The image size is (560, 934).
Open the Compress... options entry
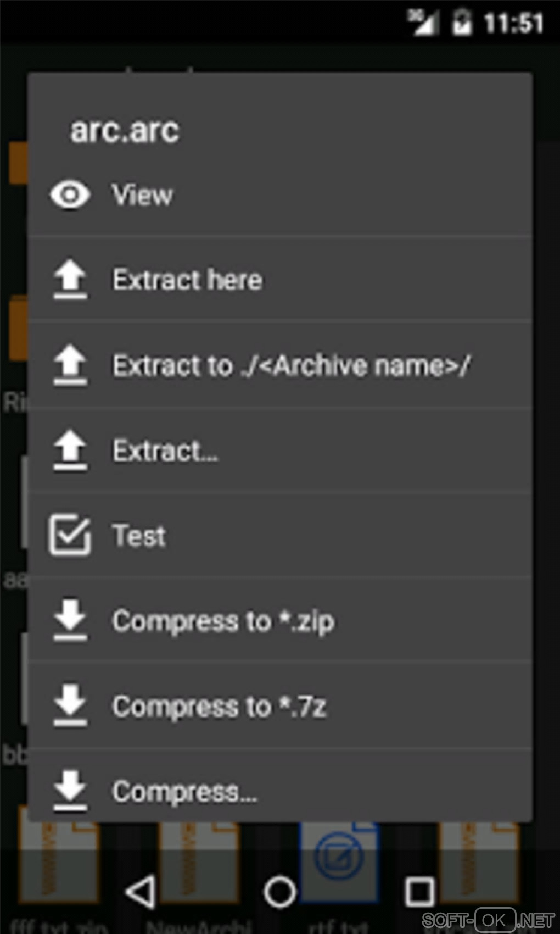tap(184, 792)
